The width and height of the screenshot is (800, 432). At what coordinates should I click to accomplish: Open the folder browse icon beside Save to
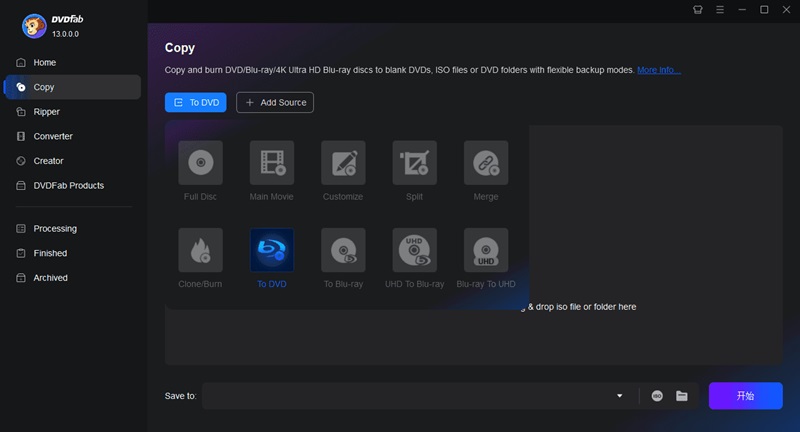click(682, 396)
